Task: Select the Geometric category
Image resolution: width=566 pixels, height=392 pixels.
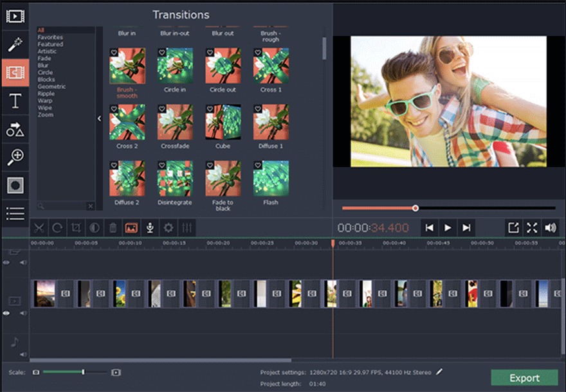Action: pos(51,87)
